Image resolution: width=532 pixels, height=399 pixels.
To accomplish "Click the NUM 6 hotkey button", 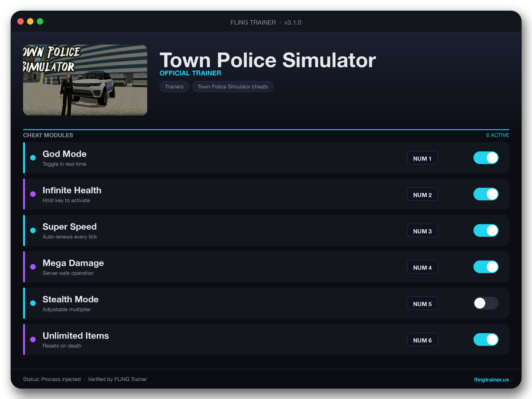I will 422,339.
